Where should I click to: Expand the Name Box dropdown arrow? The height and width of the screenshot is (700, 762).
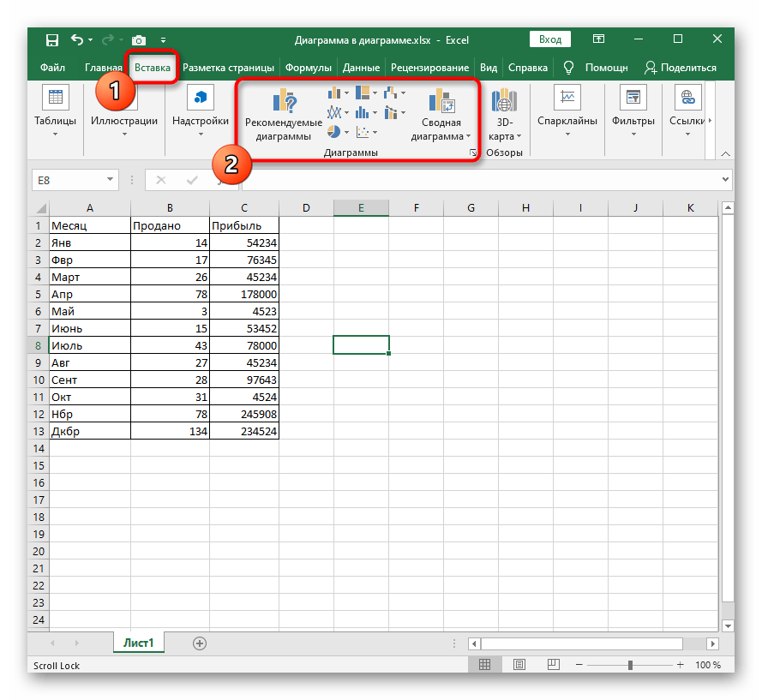[x=110, y=180]
